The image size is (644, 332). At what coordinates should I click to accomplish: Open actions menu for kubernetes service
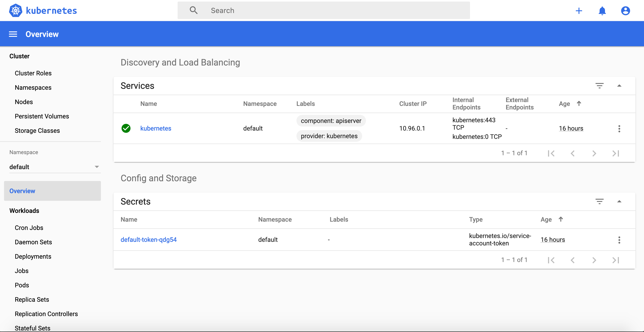(619, 129)
